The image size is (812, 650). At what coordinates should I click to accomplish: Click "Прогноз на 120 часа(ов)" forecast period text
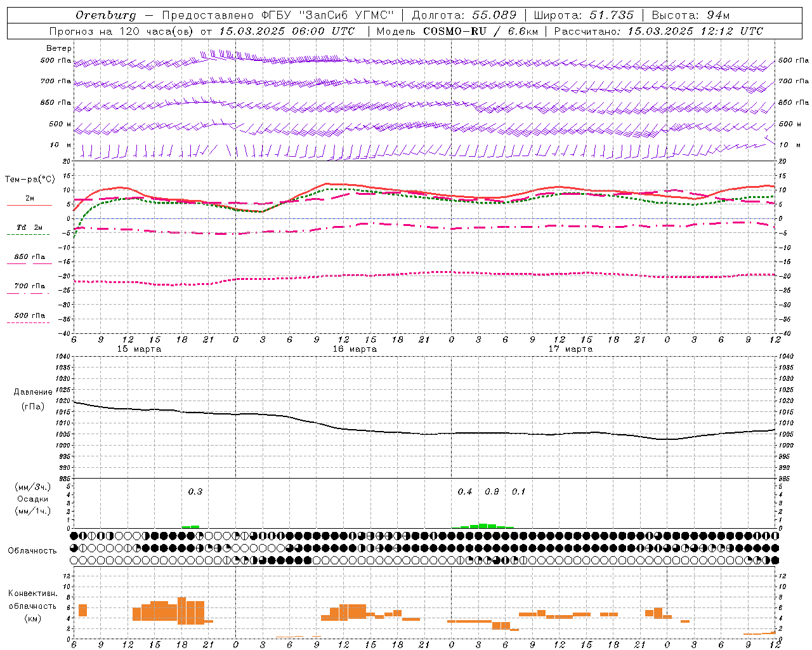coord(122,31)
